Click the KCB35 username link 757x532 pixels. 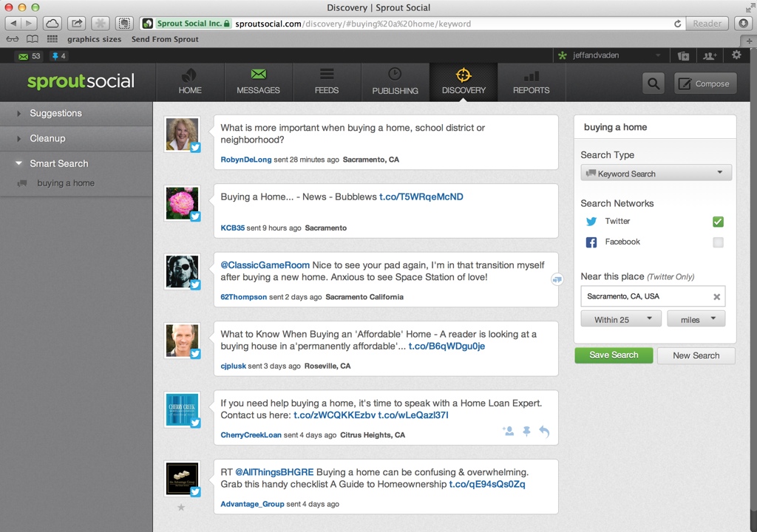[233, 228]
